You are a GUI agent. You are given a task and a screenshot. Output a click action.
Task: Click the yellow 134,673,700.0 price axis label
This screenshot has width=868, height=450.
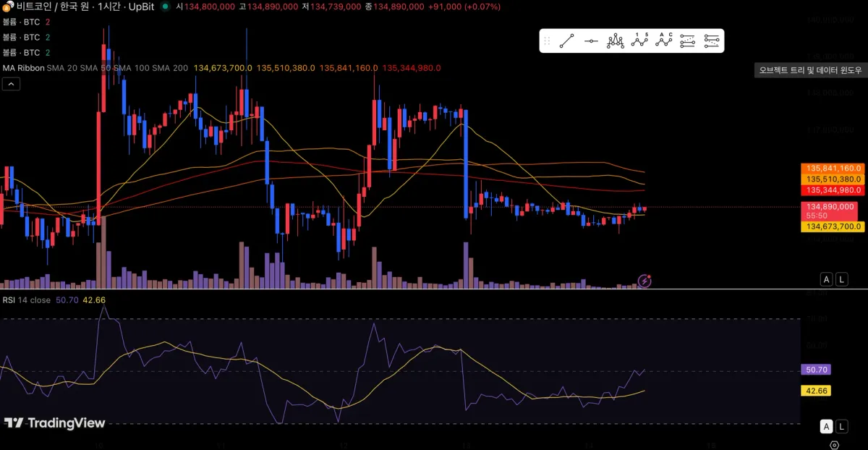pos(833,226)
